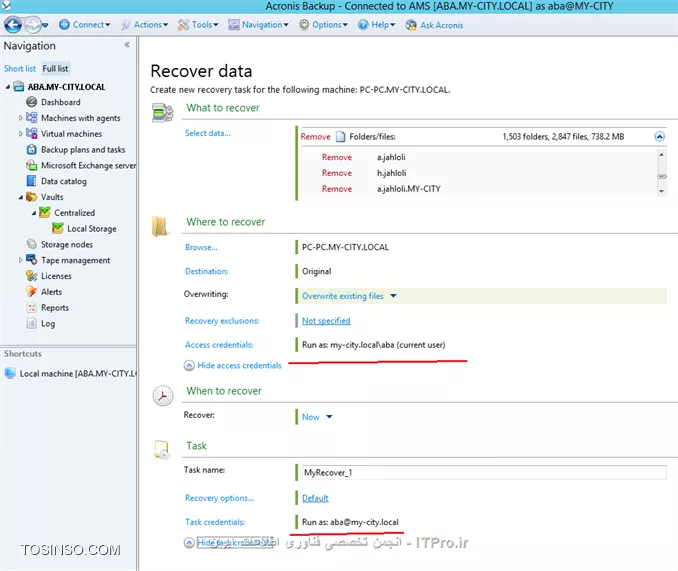678x571 pixels.
Task: Open the Actions menu
Action: click(144, 25)
